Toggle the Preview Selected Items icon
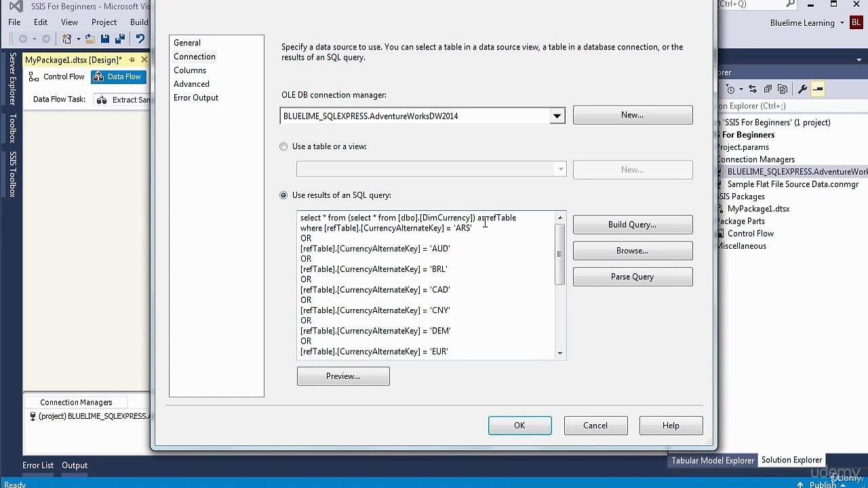The image size is (868, 488). [818, 89]
